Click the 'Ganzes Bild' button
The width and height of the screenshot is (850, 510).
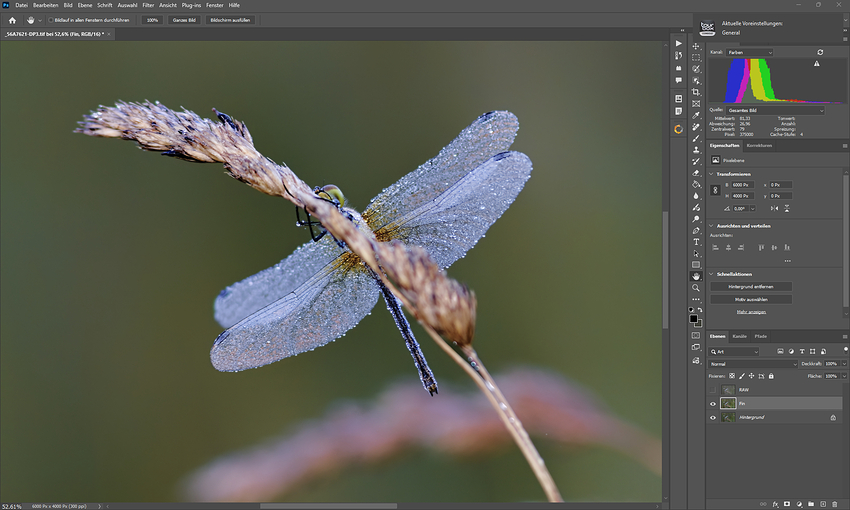tap(184, 20)
